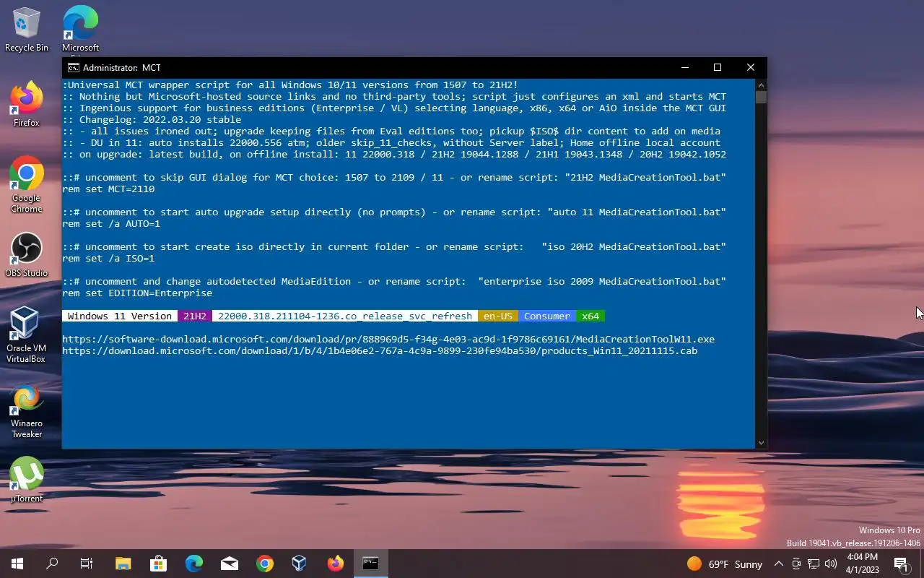Click the Universal MCT wrapper script heading line

tap(290, 85)
